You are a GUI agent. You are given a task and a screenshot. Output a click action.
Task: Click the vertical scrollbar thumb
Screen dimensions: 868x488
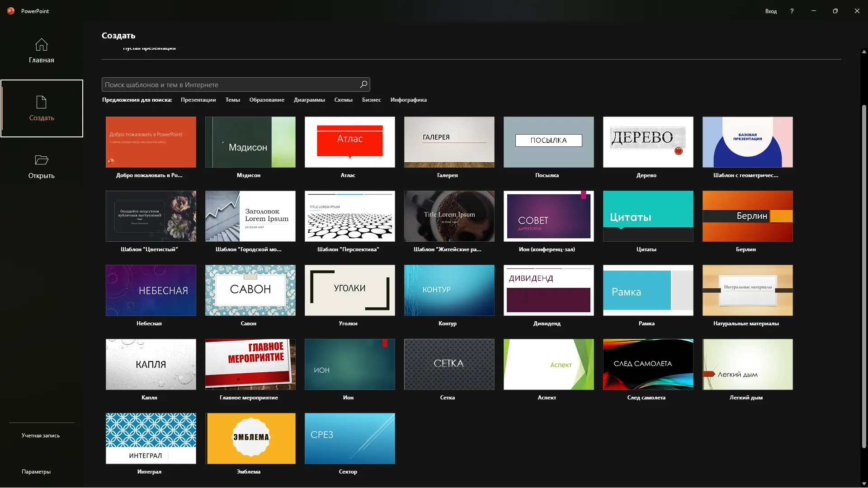[x=863, y=276]
